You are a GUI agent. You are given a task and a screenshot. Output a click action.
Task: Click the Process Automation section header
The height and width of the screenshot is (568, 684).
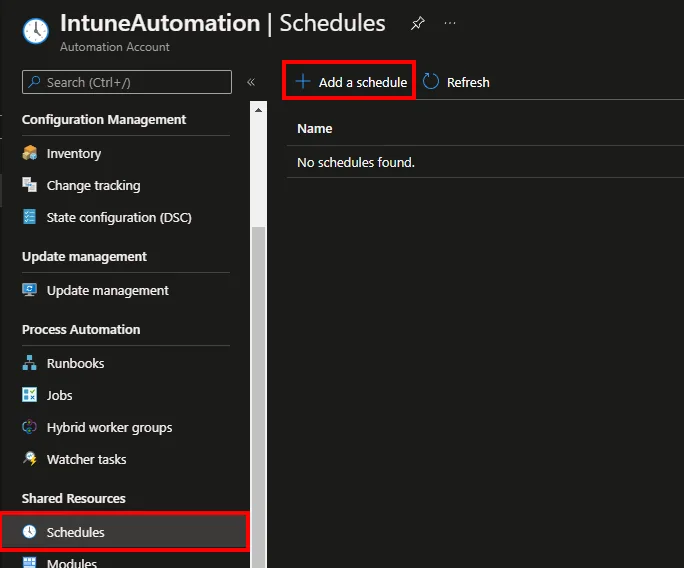[x=81, y=329]
